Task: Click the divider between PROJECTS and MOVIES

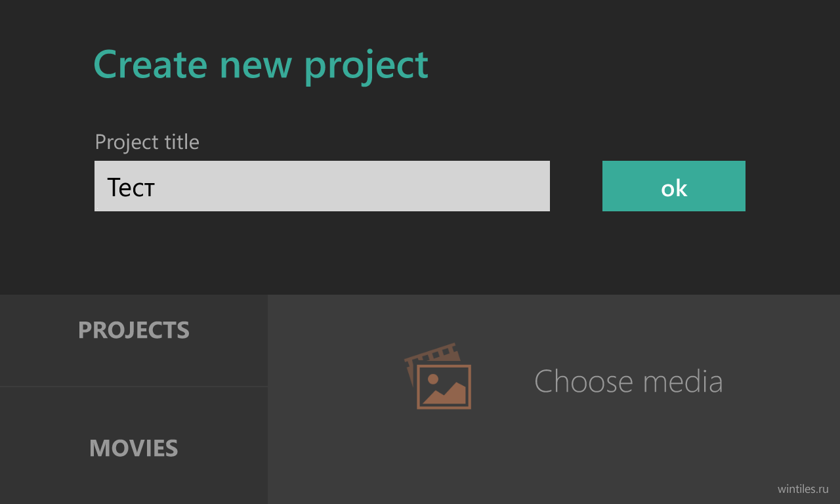Action: tap(134, 387)
